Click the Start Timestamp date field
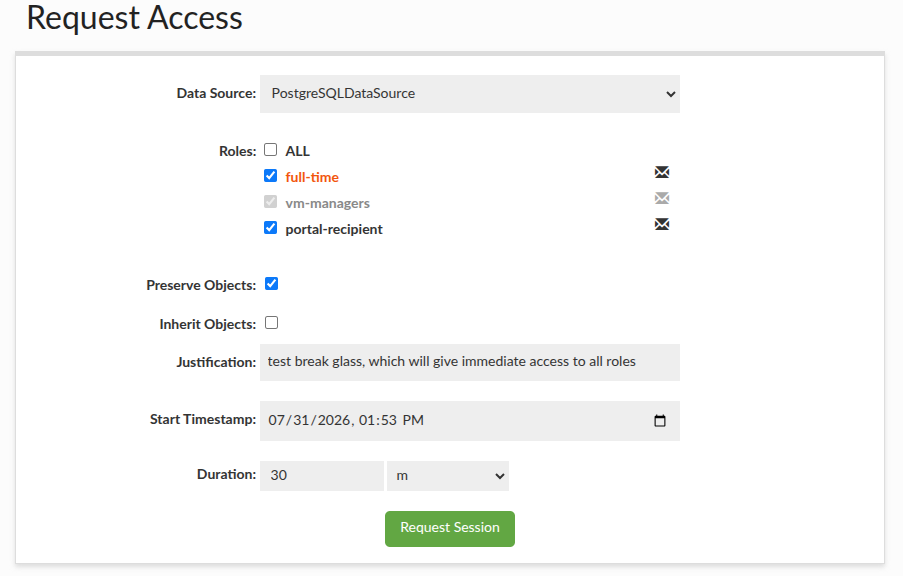The image size is (903, 576). pos(470,421)
